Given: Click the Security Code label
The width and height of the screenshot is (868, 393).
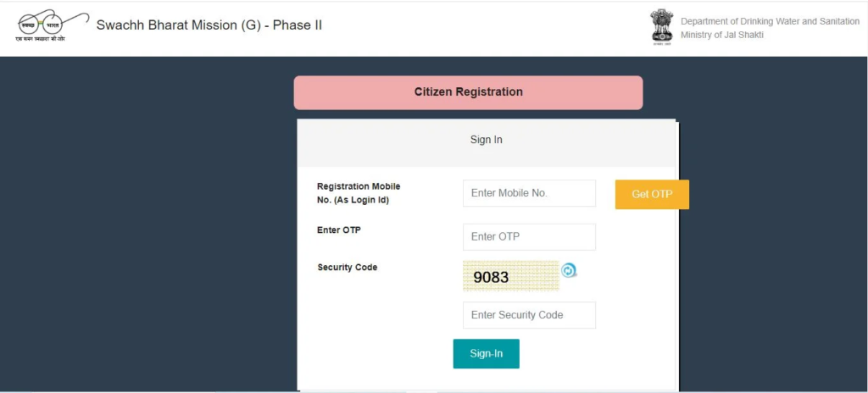Looking at the screenshot, I should 347,268.
